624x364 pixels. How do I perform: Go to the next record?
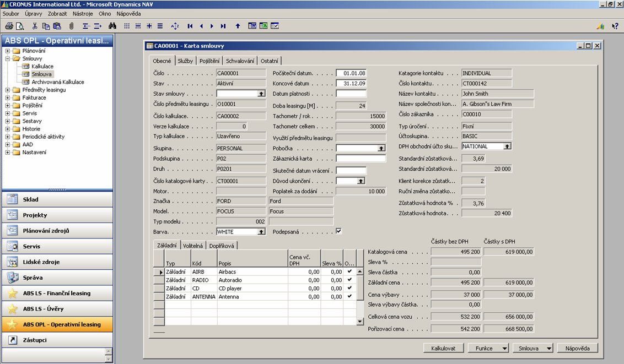pyautogui.click(x=212, y=26)
